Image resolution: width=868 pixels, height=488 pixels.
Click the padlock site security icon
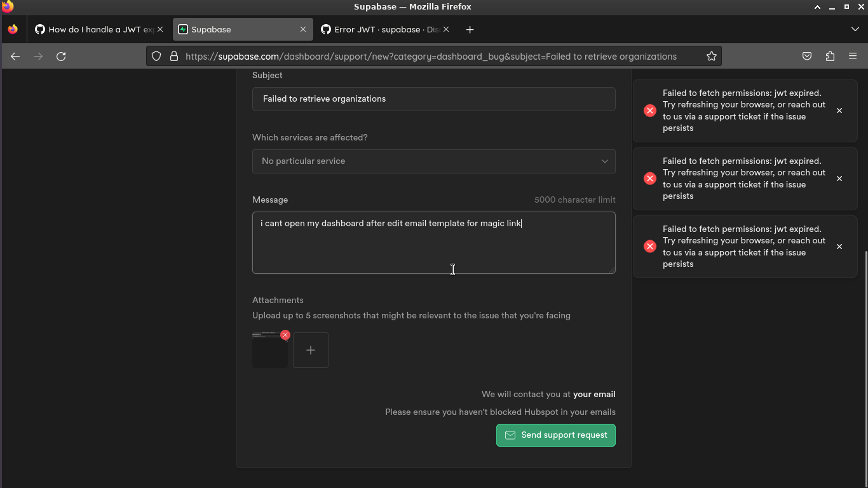174,56
